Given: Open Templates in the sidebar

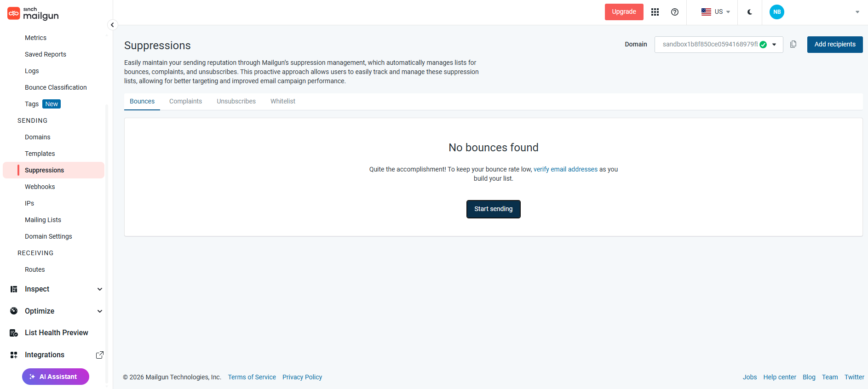Looking at the screenshot, I should coord(40,154).
